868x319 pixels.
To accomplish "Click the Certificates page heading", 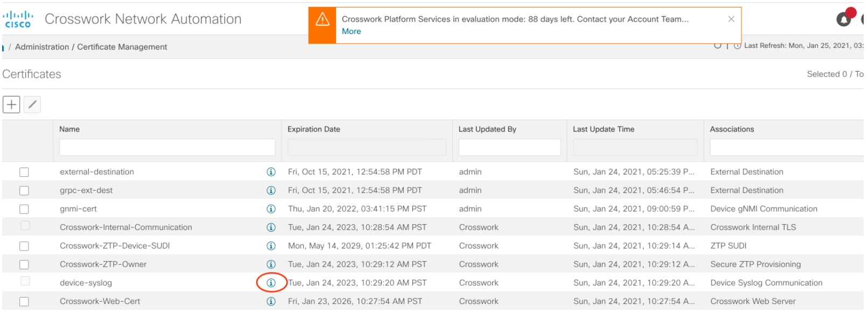I will (32, 74).
